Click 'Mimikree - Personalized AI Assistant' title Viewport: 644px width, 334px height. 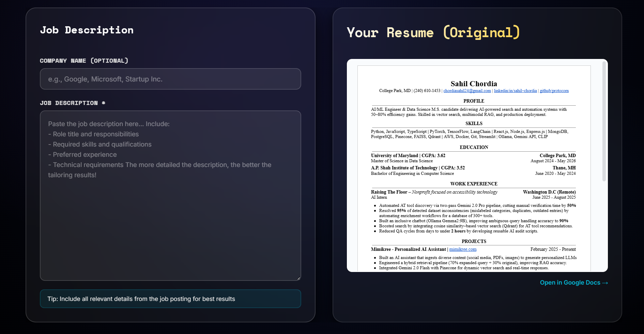[408, 249]
